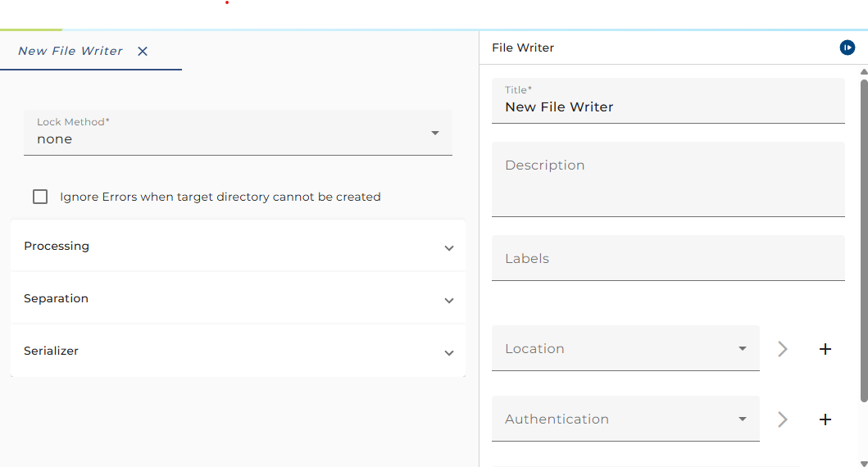Focus the Labels input field

pos(668,258)
